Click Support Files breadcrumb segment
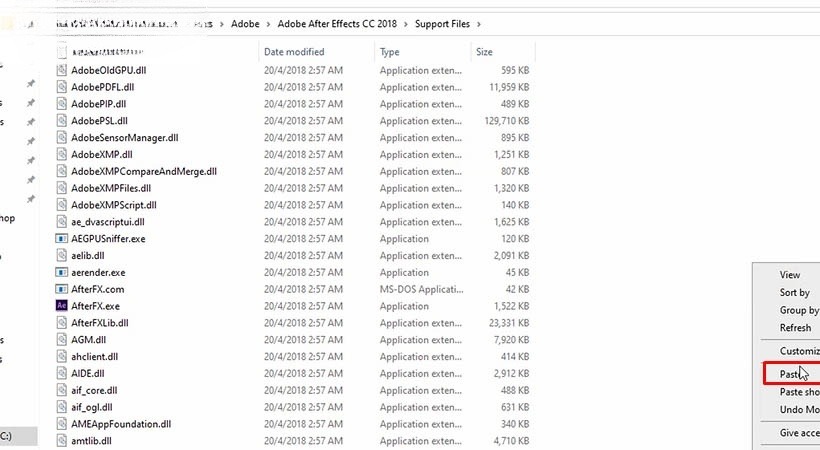The height and width of the screenshot is (450, 820). point(442,24)
